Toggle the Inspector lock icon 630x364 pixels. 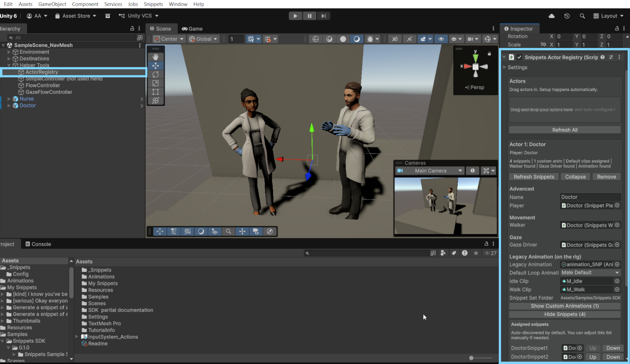point(617,29)
